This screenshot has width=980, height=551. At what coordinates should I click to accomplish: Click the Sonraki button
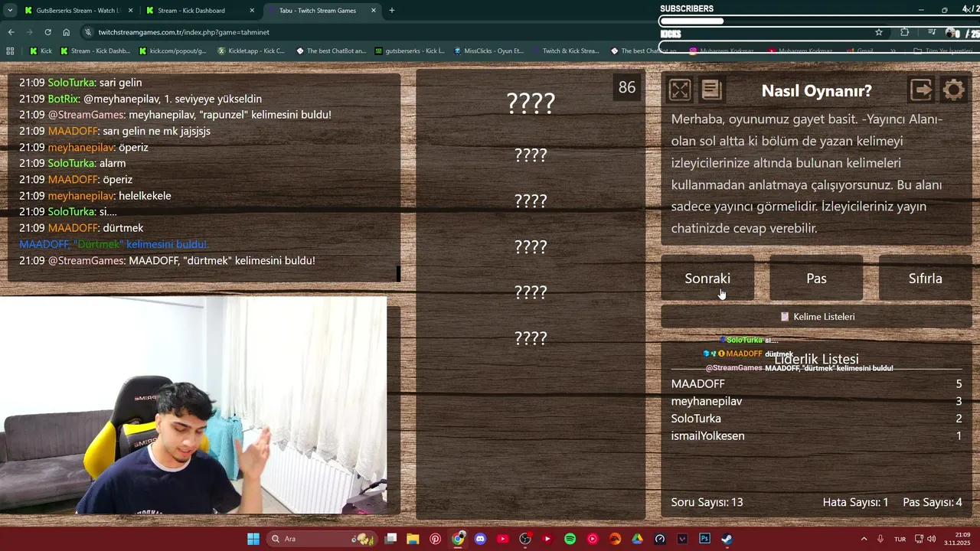pos(707,279)
